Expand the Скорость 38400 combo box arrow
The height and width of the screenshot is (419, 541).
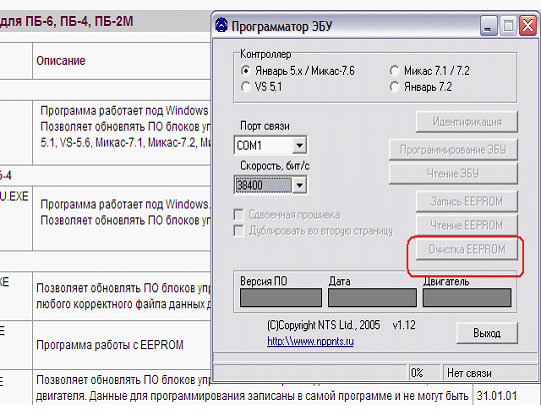pyautogui.click(x=299, y=185)
